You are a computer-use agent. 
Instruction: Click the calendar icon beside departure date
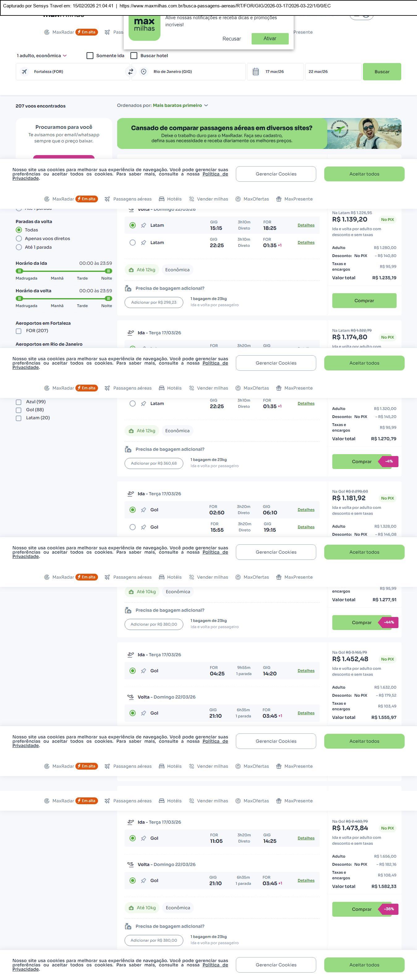point(256,71)
